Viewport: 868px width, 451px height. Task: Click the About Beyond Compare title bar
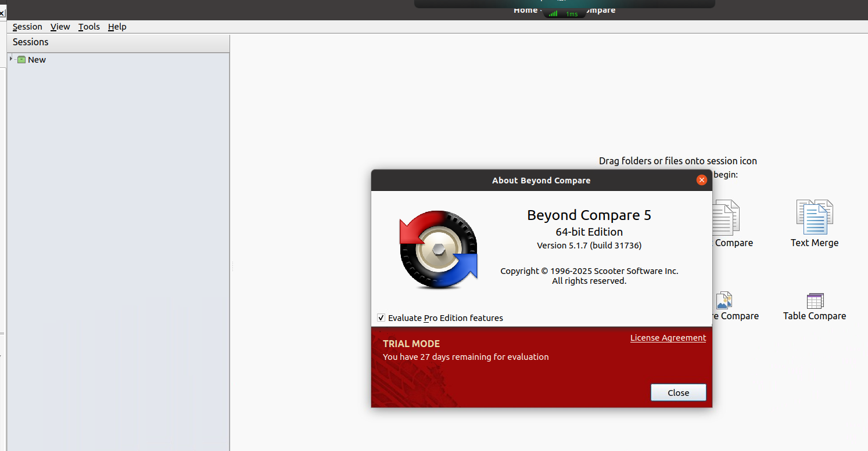pos(541,180)
